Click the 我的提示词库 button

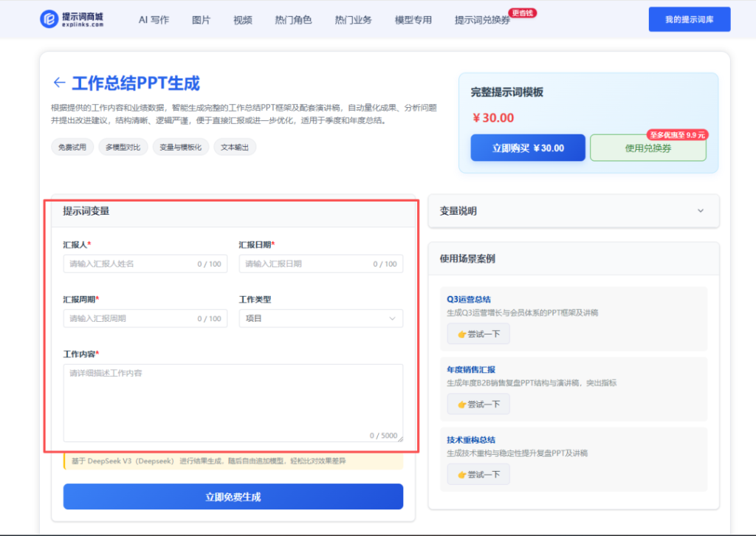click(689, 20)
